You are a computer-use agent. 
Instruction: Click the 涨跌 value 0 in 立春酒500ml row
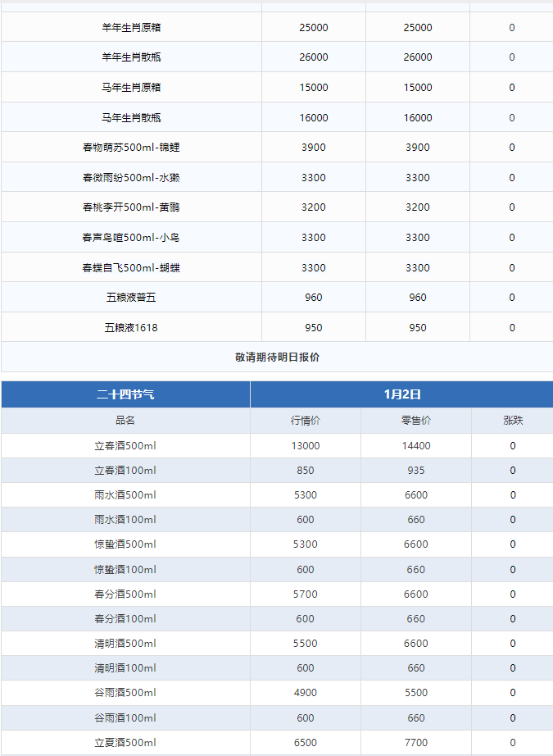[x=513, y=445]
